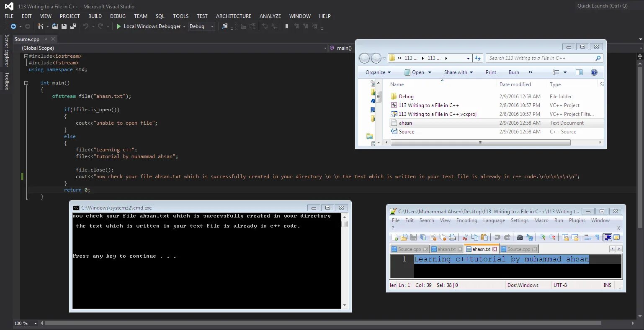Click the Open folder icon in Notepad++ toolbar
This screenshot has height=330, width=644.
pyautogui.click(x=404, y=238)
